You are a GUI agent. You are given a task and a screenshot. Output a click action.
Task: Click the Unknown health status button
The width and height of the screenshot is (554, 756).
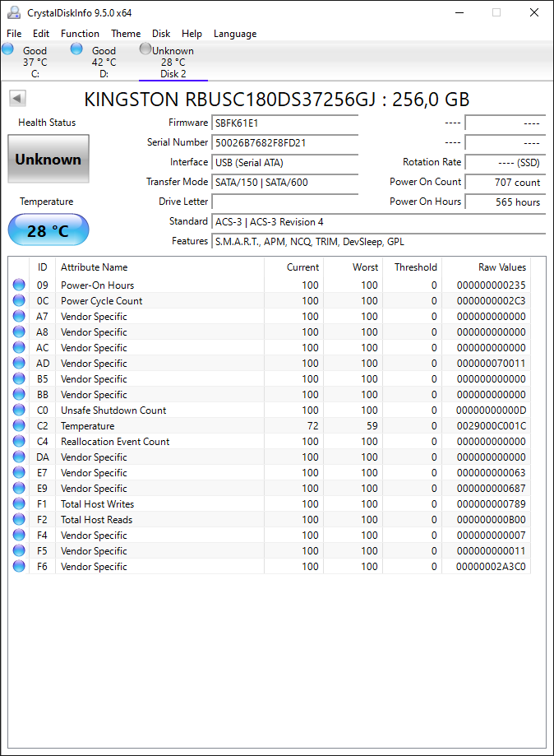[x=48, y=159]
